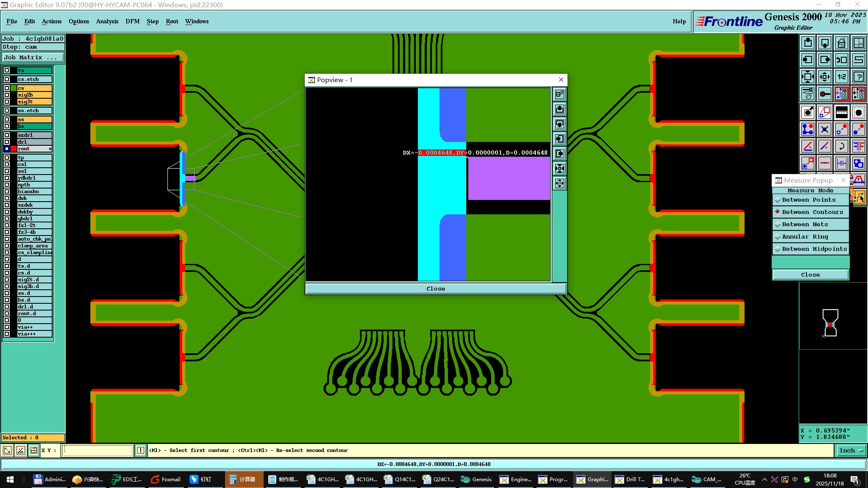This screenshot has height=488, width=868.
Task: Open the Inch units dropdown
Action: pyautogui.click(x=851, y=451)
